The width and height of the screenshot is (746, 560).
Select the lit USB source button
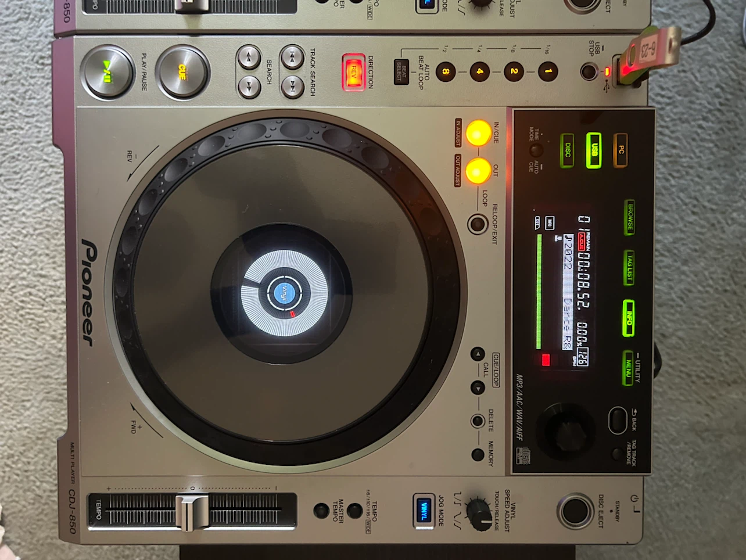point(594,150)
